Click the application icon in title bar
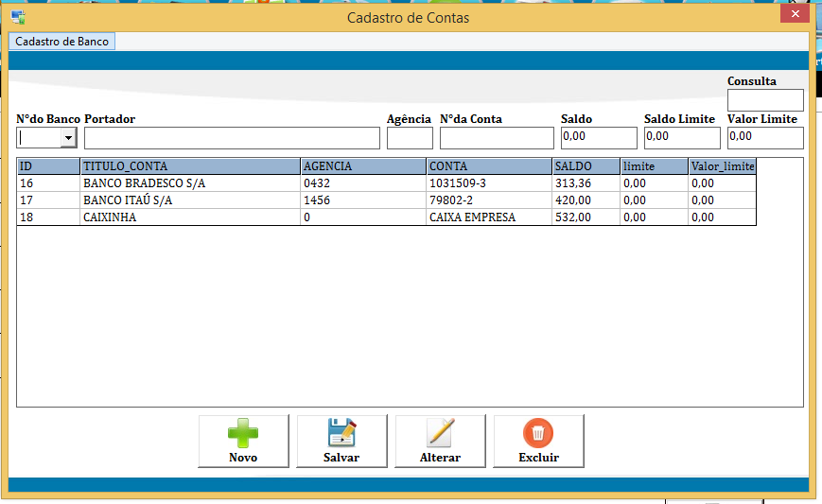 (17, 16)
